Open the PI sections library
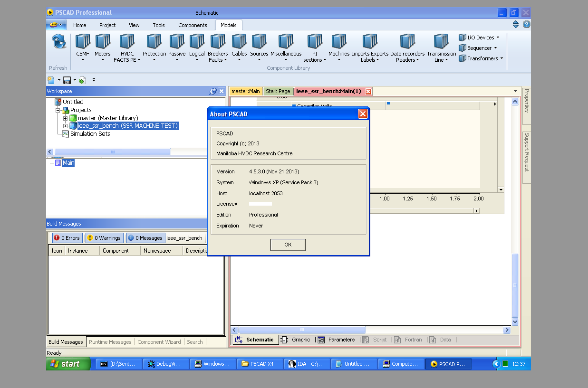588x388 pixels. coord(315,47)
